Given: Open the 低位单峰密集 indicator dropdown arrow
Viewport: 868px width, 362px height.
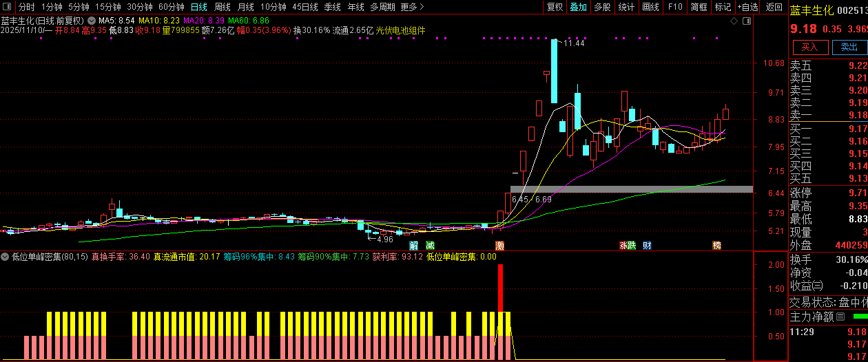Looking at the screenshot, I should pyautogui.click(x=6, y=257).
